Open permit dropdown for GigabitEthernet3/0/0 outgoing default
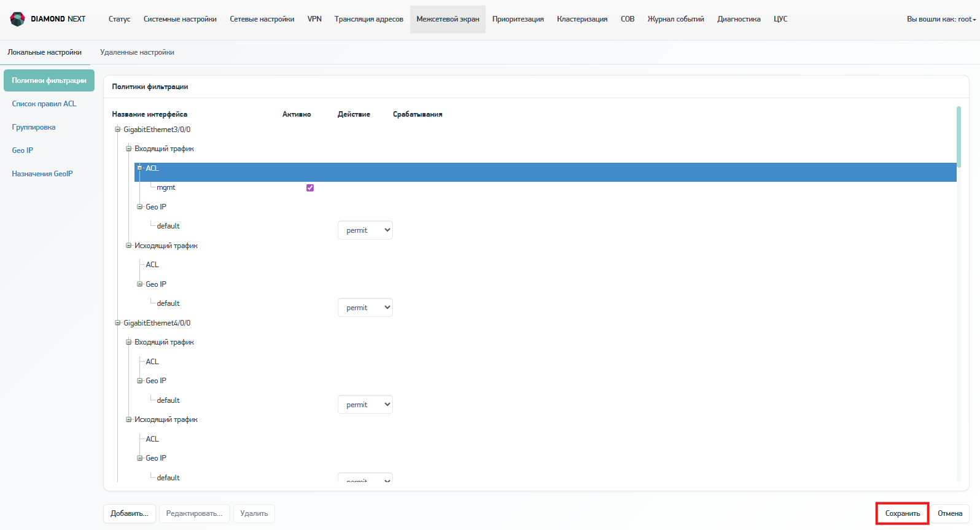 click(365, 308)
